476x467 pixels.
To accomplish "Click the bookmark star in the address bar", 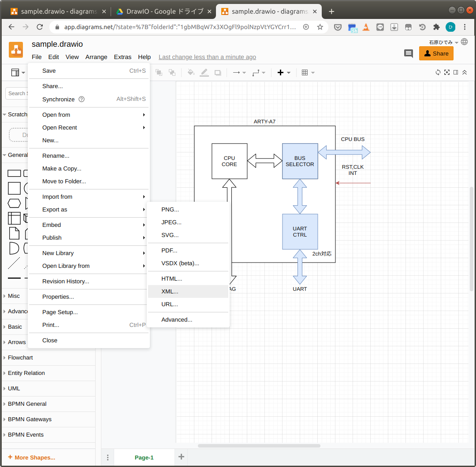I will pyautogui.click(x=320, y=27).
